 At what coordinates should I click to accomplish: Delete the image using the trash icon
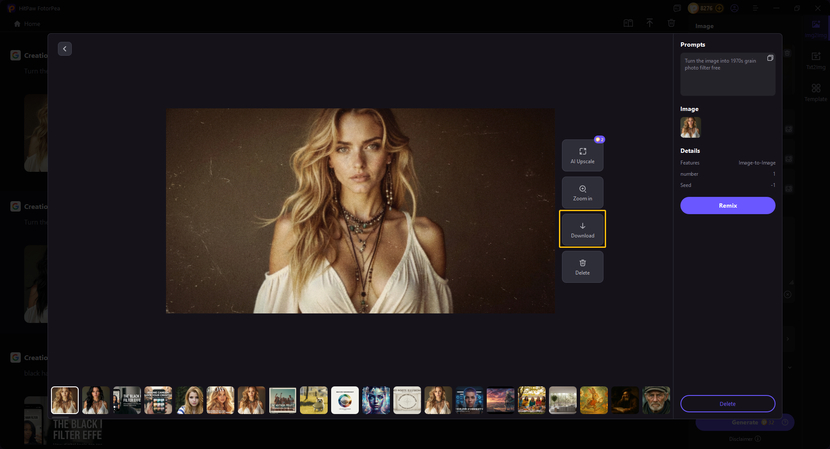582,266
